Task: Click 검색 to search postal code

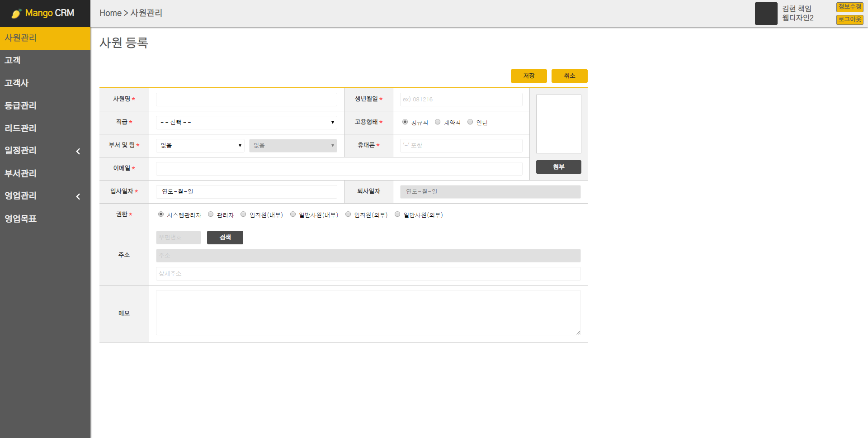Action: pyautogui.click(x=225, y=237)
